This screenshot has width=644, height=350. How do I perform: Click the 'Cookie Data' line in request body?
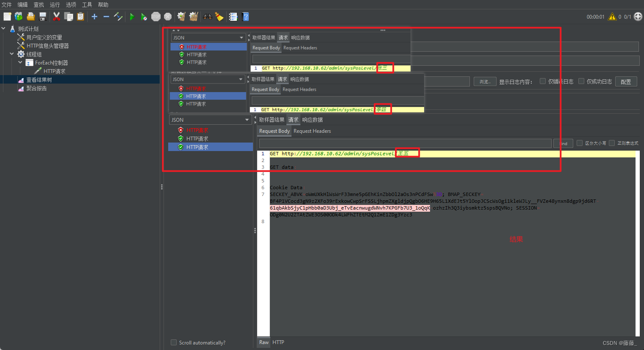click(x=286, y=188)
